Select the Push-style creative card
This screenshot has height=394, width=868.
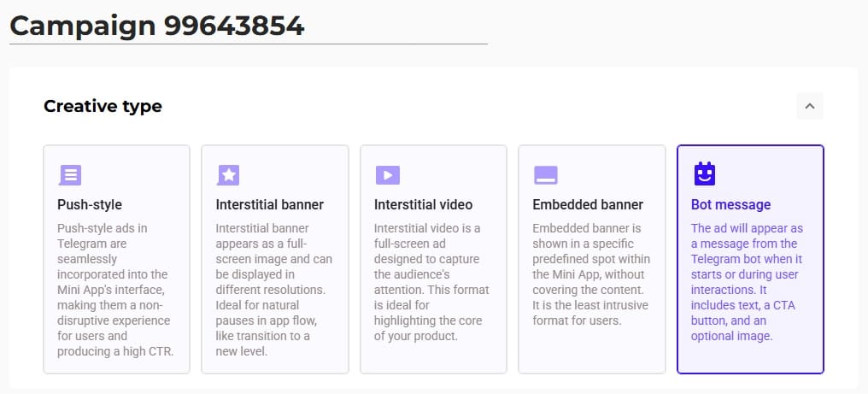pyautogui.click(x=117, y=259)
